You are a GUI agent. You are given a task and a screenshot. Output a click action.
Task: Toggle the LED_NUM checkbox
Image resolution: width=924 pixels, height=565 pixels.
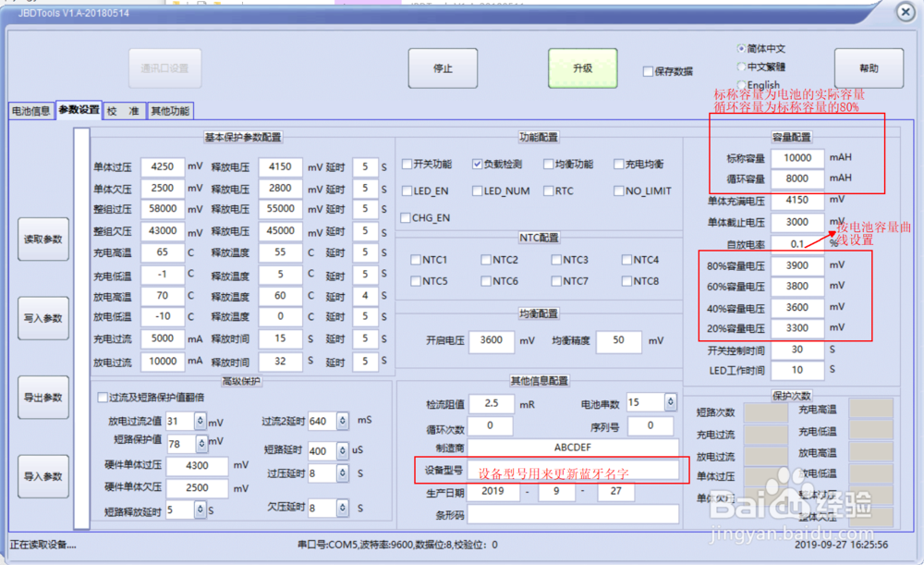[478, 191]
